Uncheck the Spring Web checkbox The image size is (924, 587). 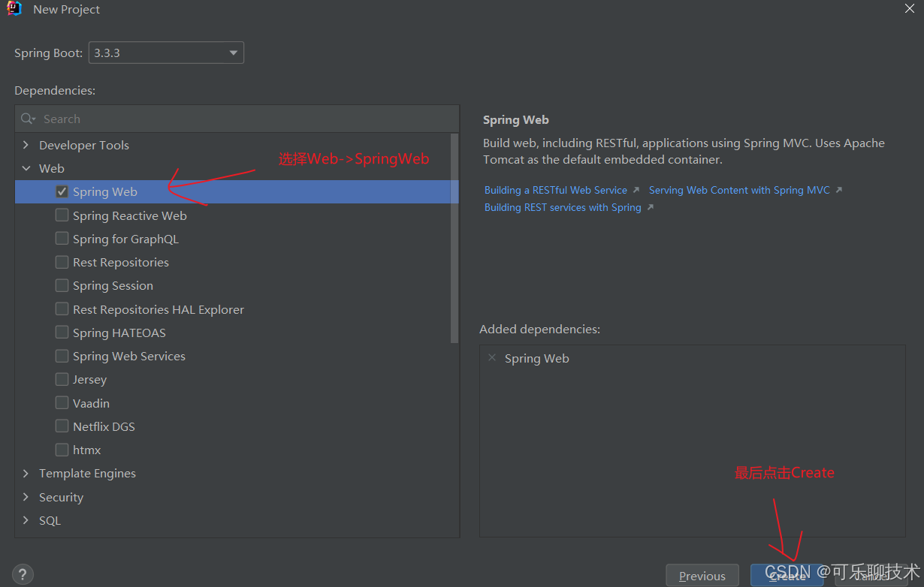click(62, 191)
